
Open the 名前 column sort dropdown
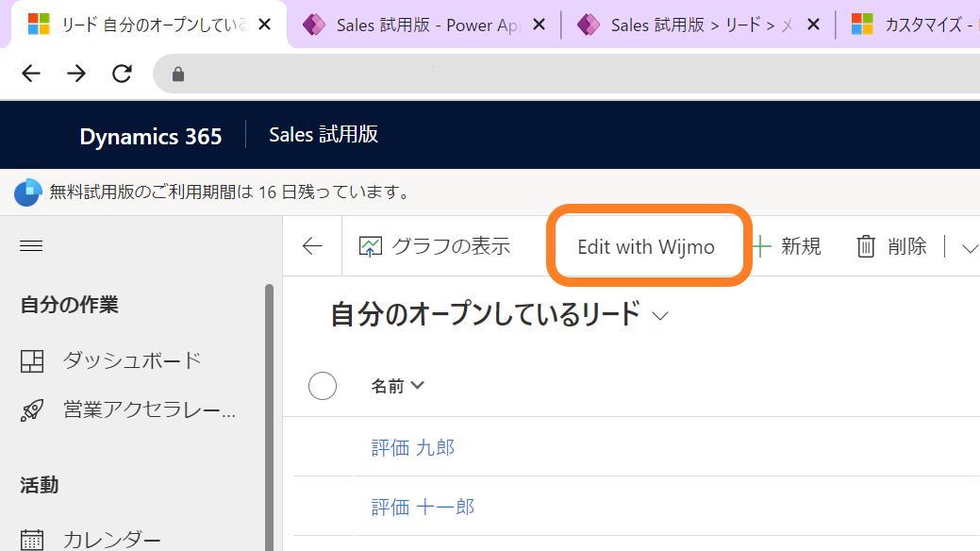[397, 386]
